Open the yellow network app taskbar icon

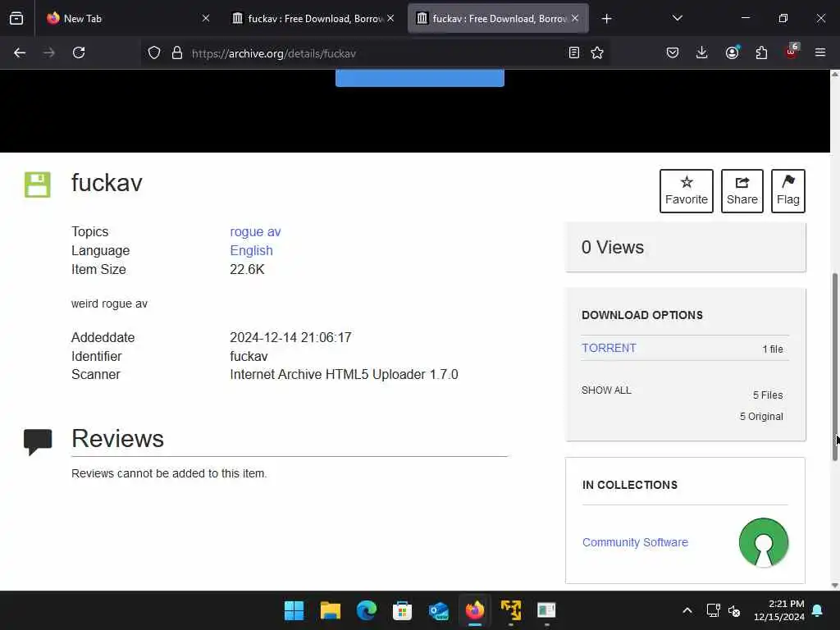tap(510, 610)
